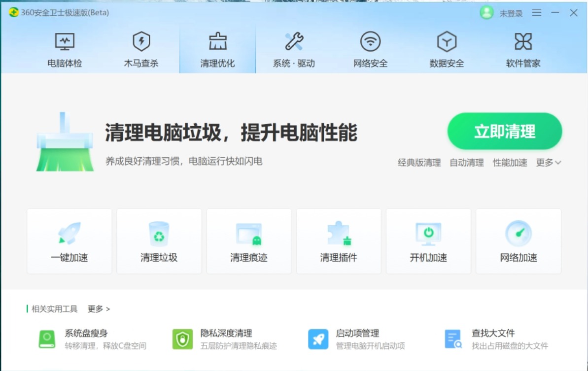Open the 系统盘瘦身 disk icon

point(47,339)
